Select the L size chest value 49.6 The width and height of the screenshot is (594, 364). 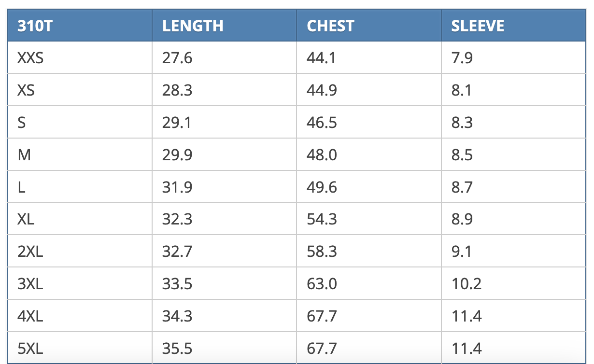[x=322, y=187]
